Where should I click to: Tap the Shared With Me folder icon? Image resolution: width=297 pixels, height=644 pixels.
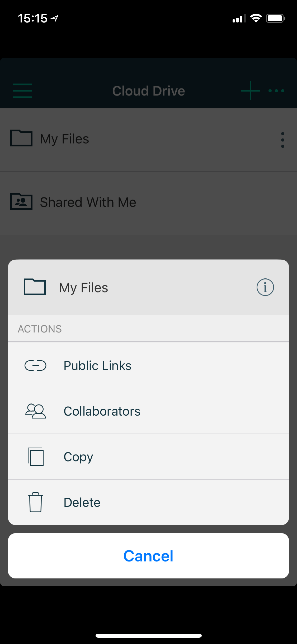(21, 201)
